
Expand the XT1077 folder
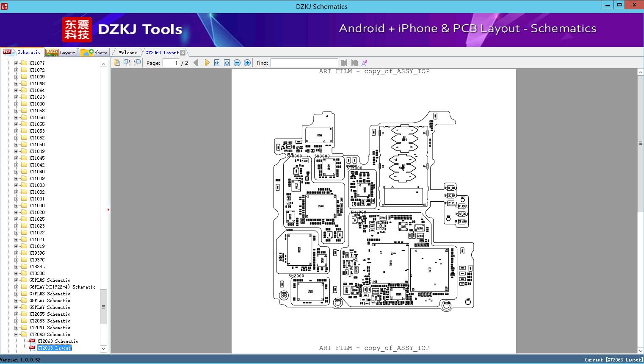pos(17,63)
